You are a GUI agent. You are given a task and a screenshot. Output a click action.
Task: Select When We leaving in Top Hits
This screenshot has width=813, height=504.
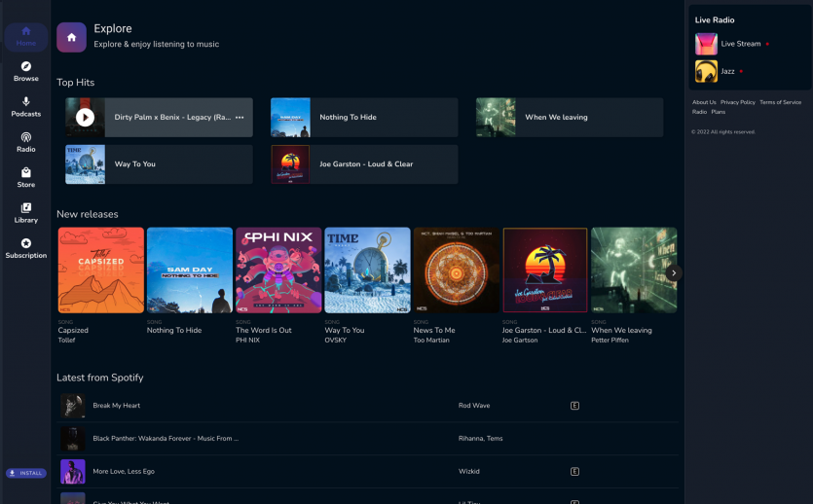coord(570,118)
